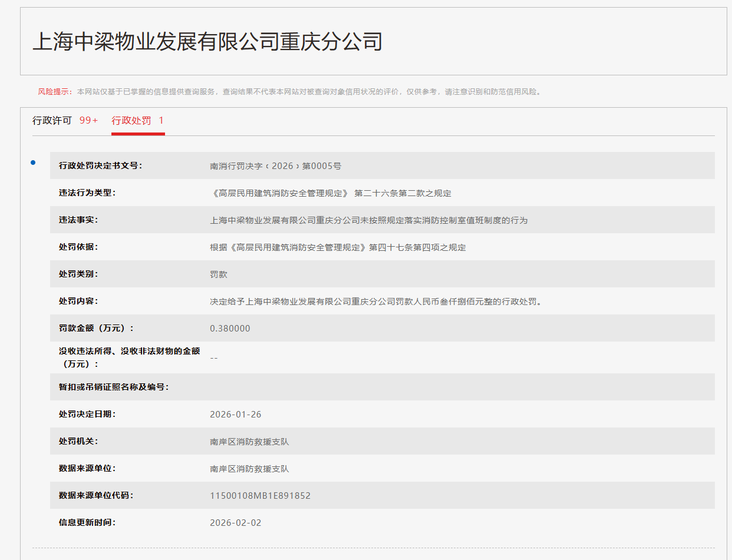
Task: Click the dashes in the confiscation amount field
Action: point(215,357)
